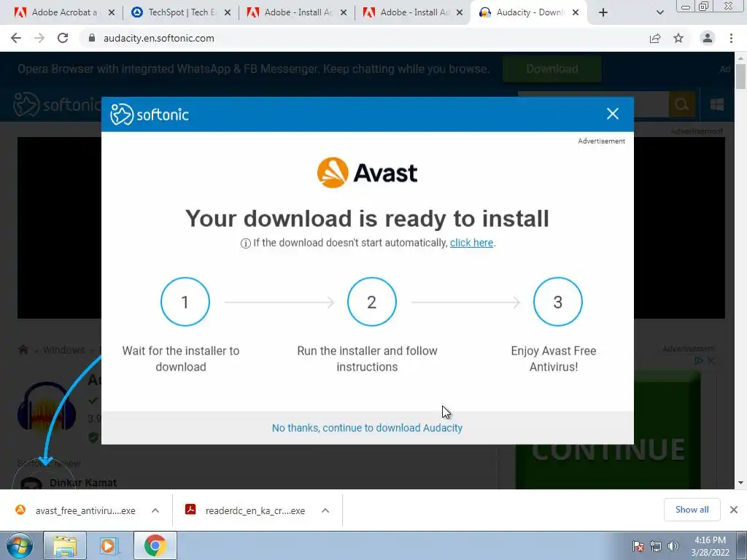Click the Softonic site search button

(682, 104)
